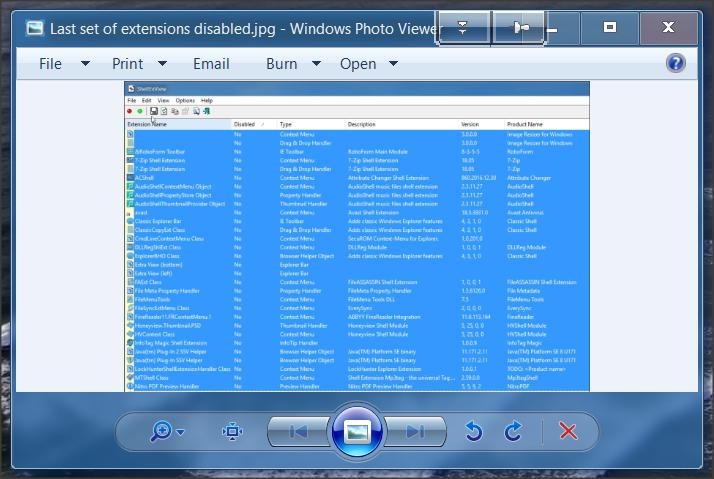The width and height of the screenshot is (714, 479).
Task: Maximize the Photo Viewer window
Action: point(610,27)
